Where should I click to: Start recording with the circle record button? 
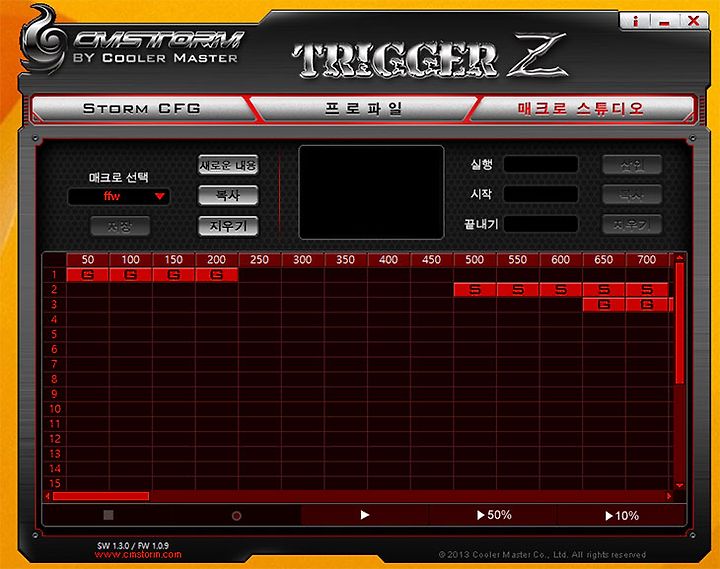point(236,516)
